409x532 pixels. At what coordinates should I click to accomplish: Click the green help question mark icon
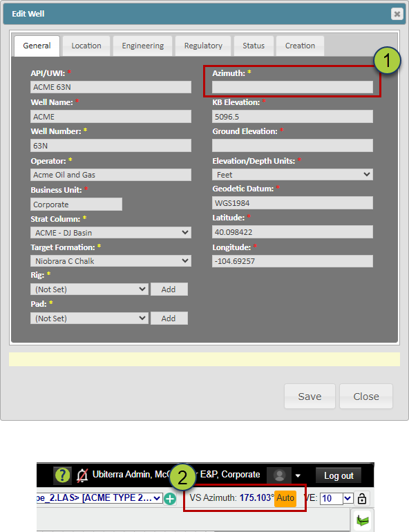(62, 475)
